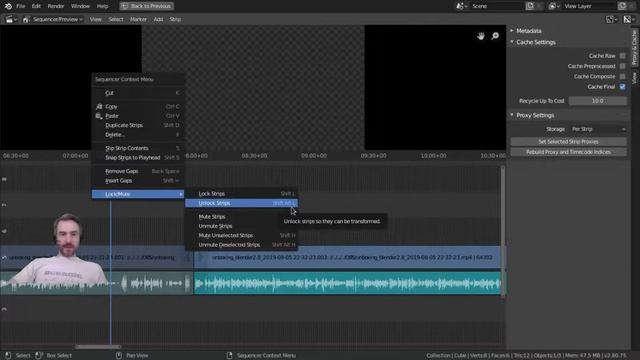Click the Scene browse icon
Viewport: 640px width, 360px height.
pyautogui.click(x=462, y=6)
